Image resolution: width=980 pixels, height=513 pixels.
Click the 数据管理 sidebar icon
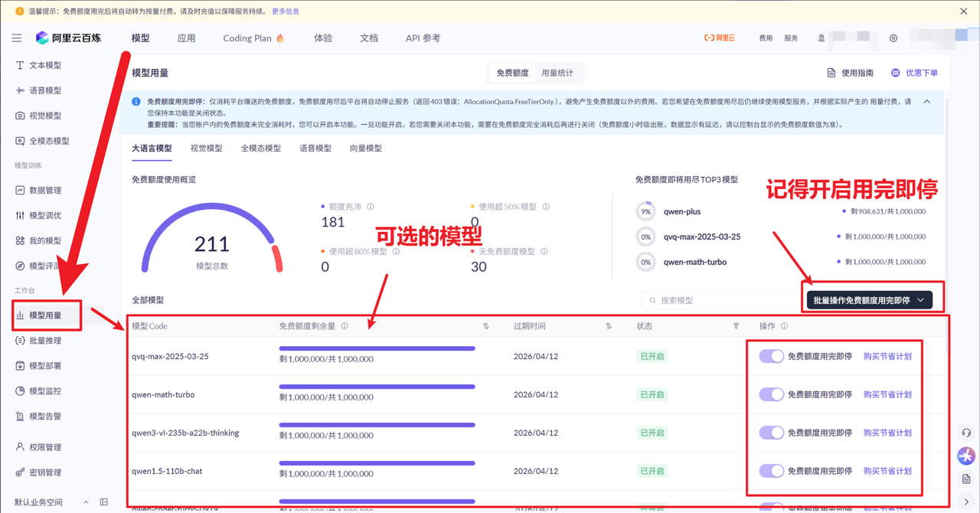(20, 191)
